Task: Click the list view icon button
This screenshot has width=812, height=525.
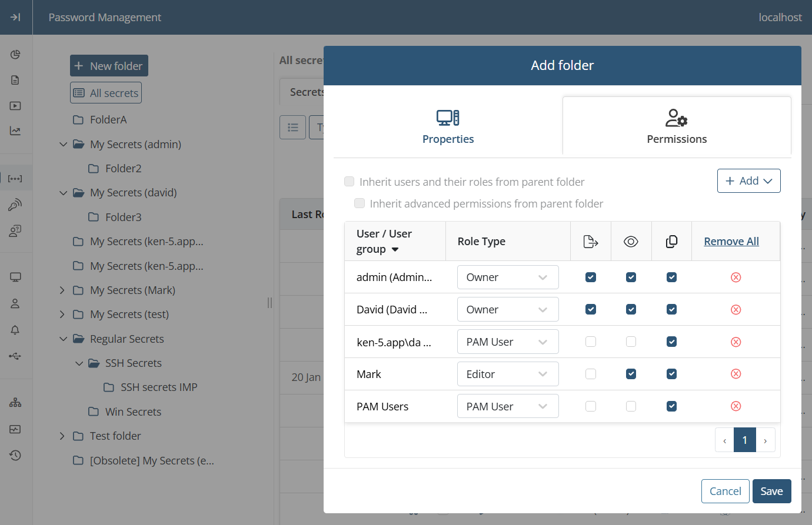Action: pos(293,127)
